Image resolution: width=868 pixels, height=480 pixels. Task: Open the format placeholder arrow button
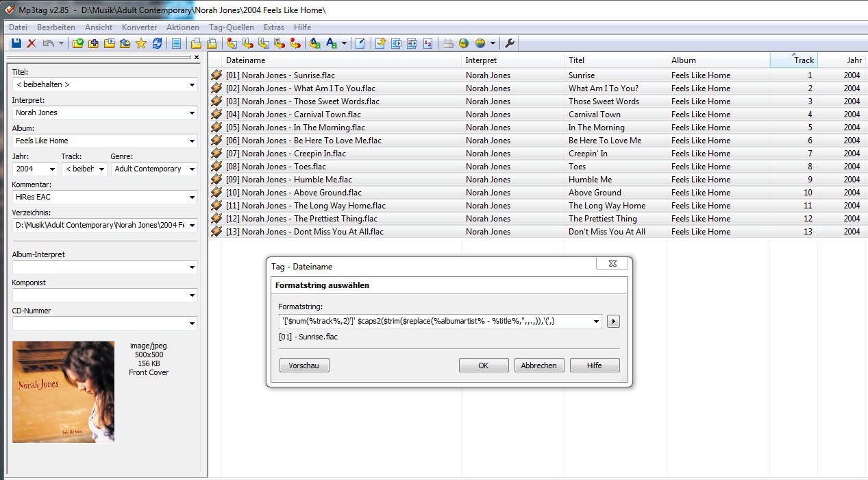613,322
